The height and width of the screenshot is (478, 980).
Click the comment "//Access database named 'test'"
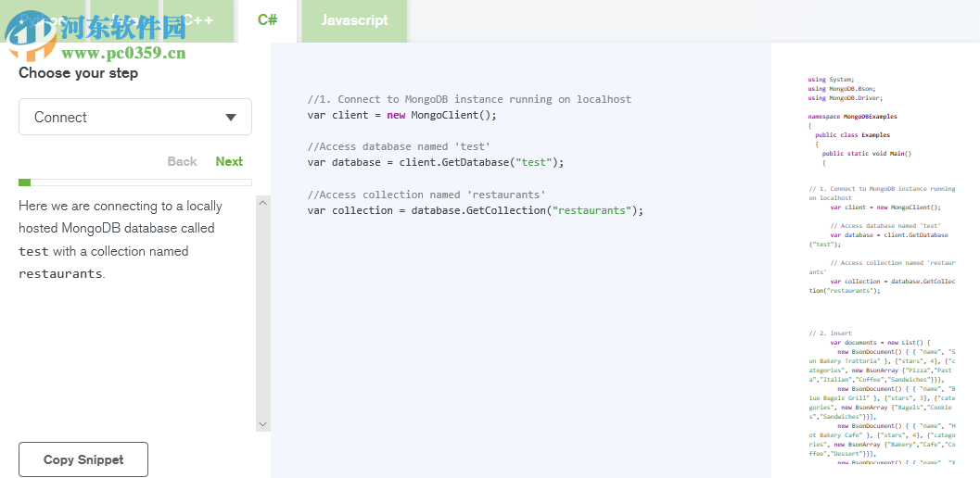(x=399, y=146)
